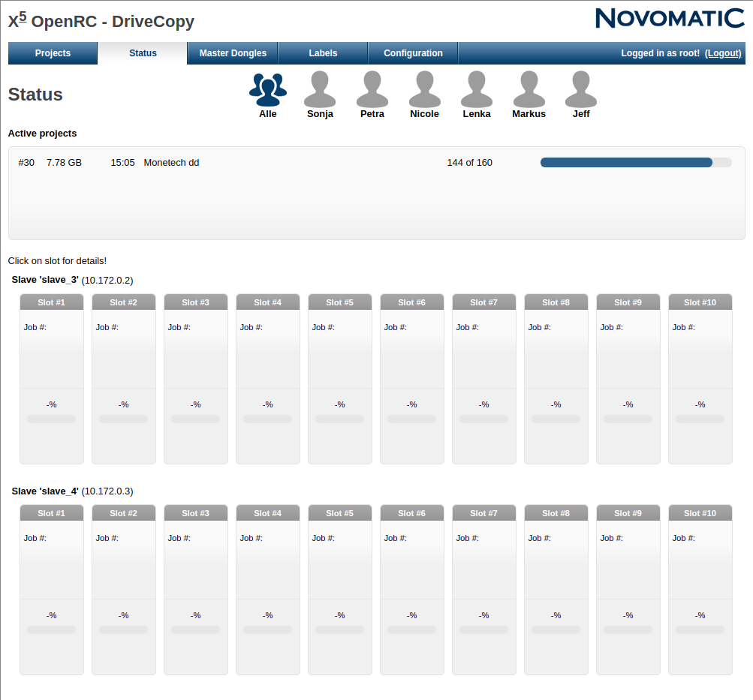Select the Alle group users icon
This screenshot has height=700, width=753.
tap(268, 91)
